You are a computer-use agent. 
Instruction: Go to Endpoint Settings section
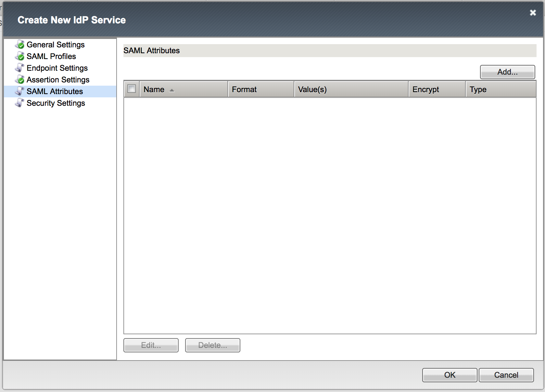(x=57, y=68)
